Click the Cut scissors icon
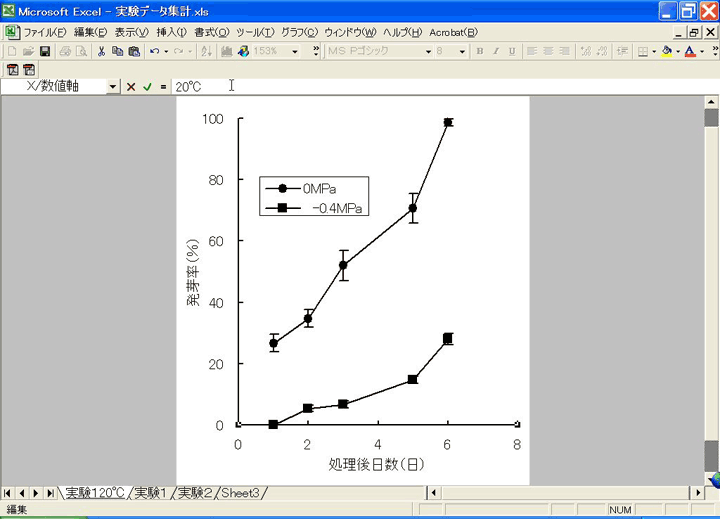 102,51
